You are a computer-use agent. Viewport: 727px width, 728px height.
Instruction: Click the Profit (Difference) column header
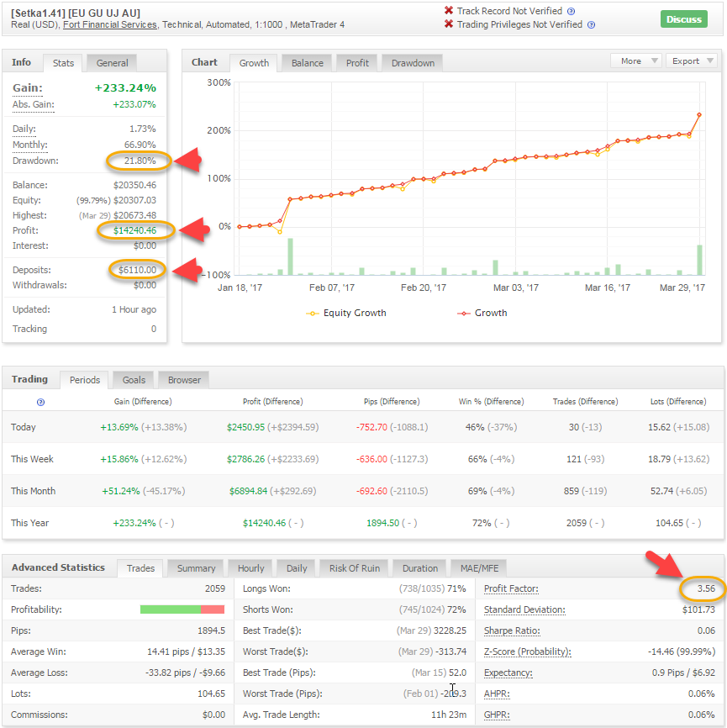point(272,402)
